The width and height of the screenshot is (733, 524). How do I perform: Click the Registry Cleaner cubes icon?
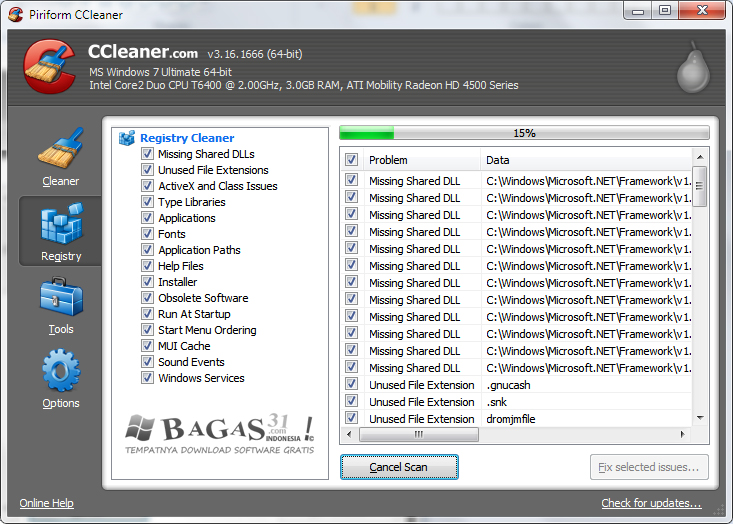click(127, 138)
